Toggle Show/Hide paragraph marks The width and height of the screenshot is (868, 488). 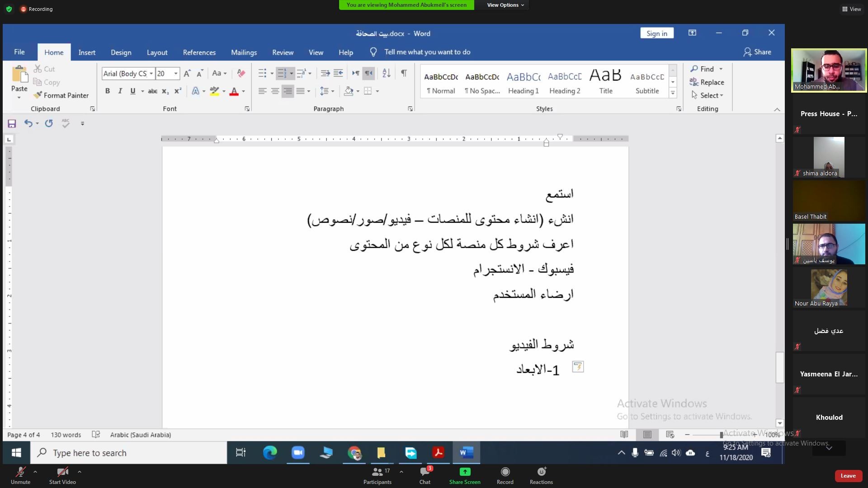(x=404, y=73)
